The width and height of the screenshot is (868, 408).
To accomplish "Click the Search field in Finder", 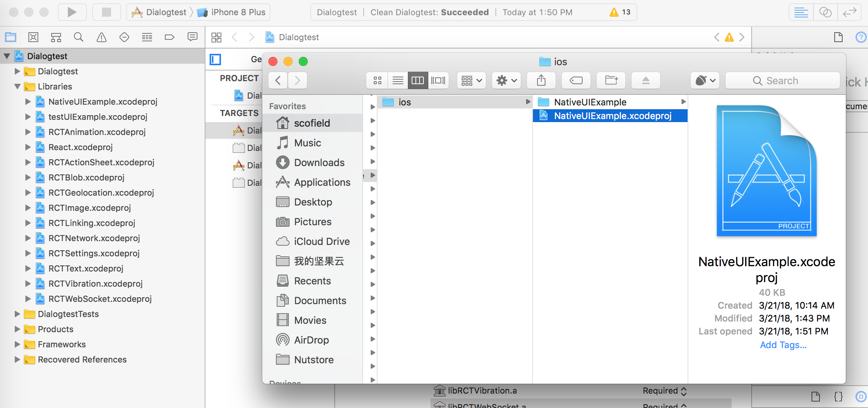I will point(782,80).
